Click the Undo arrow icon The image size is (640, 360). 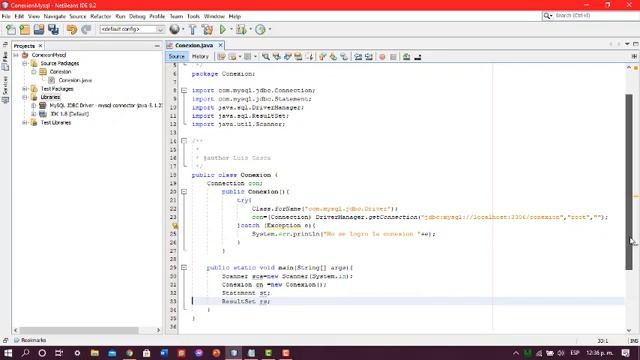tap(72, 29)
